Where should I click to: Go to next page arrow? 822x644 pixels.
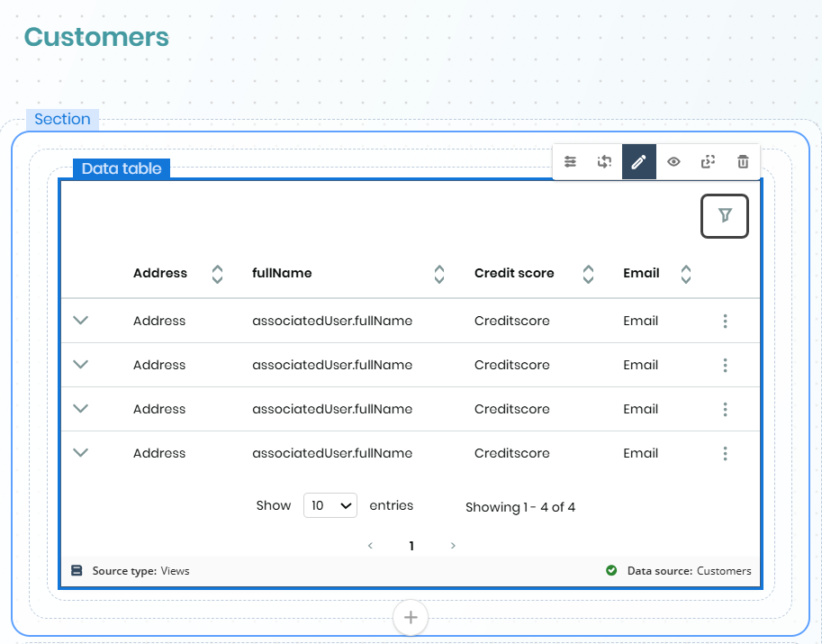[x=453, y=546]
